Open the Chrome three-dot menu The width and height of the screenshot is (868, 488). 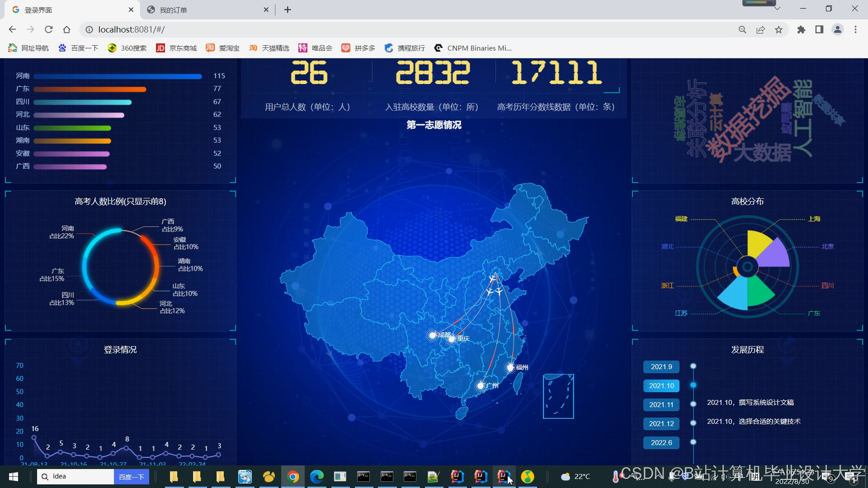click(855, 29)
